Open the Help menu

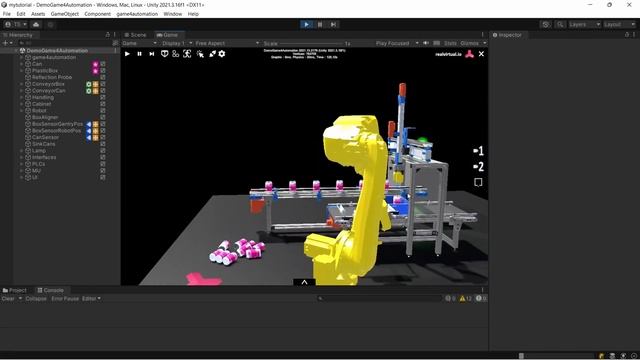click(193, 14)
